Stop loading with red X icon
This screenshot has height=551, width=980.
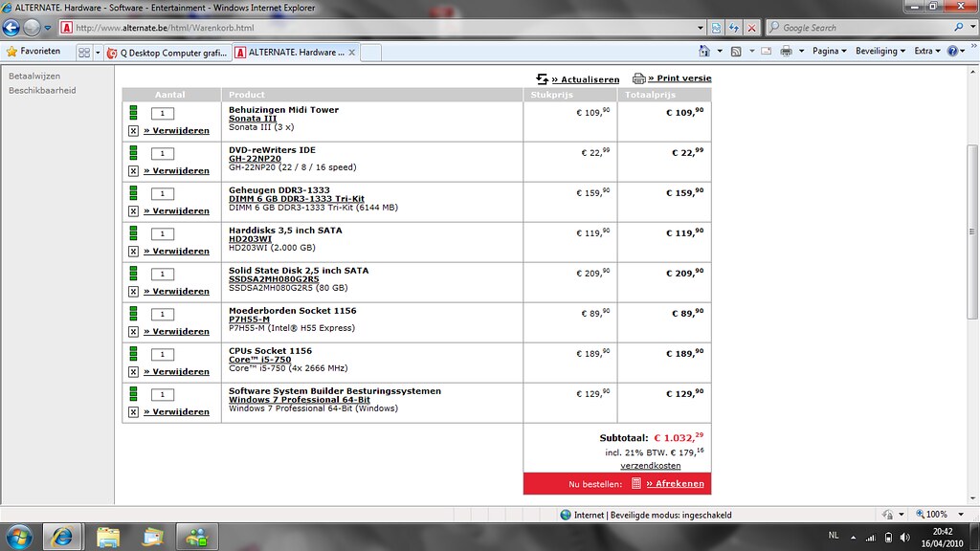tap(752, 28)
